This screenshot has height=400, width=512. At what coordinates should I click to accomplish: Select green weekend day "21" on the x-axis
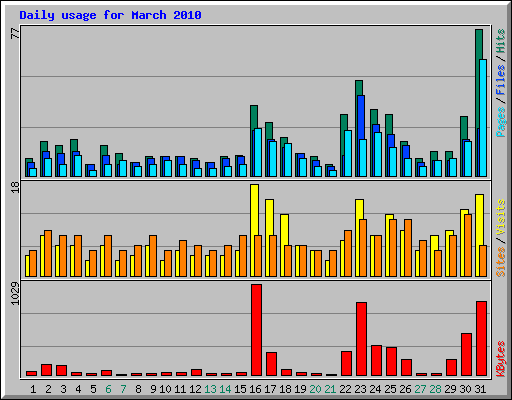[x=330, y=389]
